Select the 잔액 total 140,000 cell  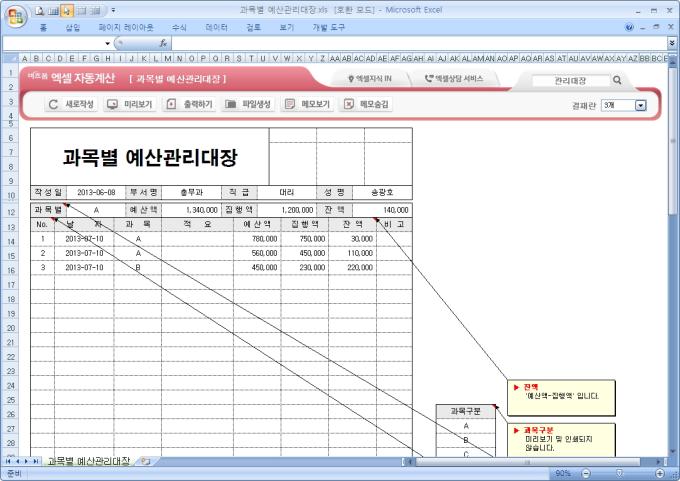coord(382,210)
